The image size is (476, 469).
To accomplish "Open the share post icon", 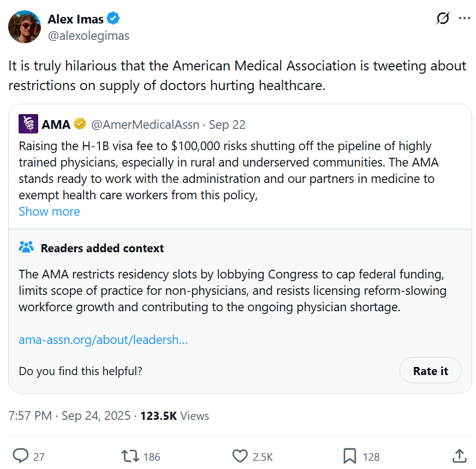I will click(x=460, y=456).
